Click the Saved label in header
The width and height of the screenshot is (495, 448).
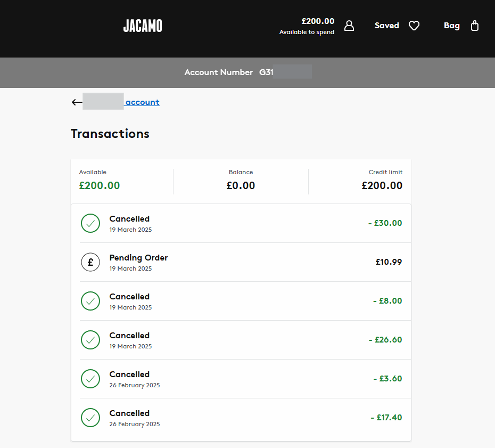pos(387,26)
